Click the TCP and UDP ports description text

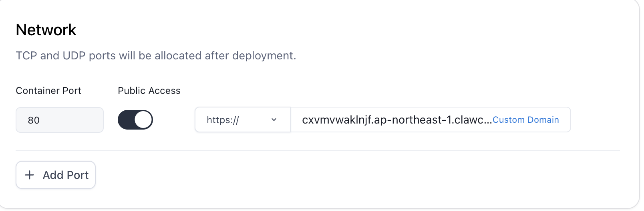(156, 55)
